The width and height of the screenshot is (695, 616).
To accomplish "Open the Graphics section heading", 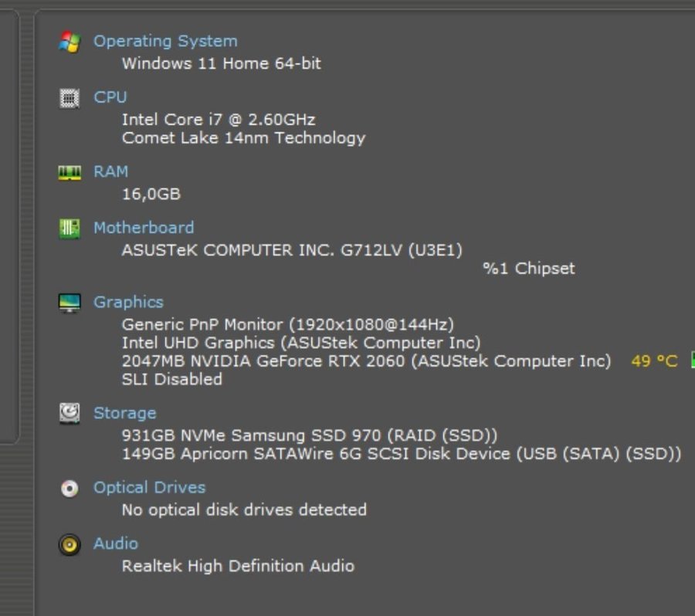I will pos(128,302).
